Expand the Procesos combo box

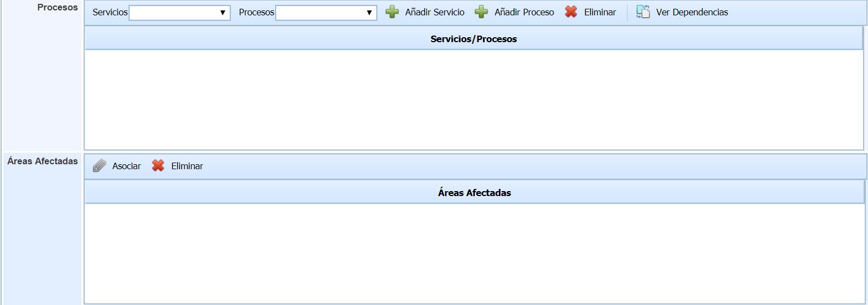point(326,13)
